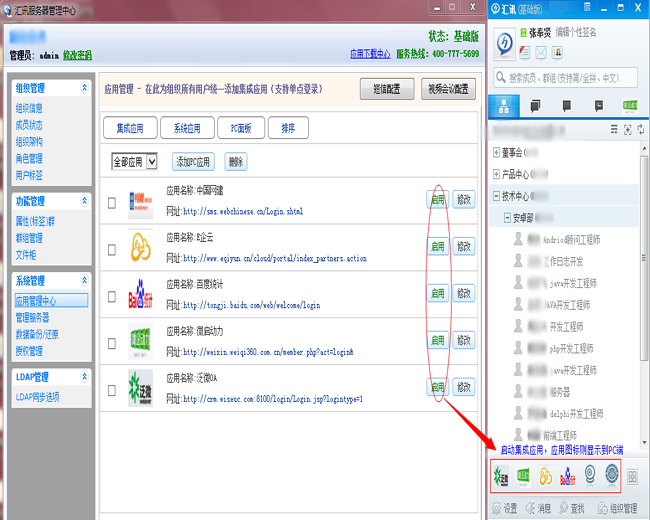Open 应用管理中心 in the sidebar

point(51,301)
